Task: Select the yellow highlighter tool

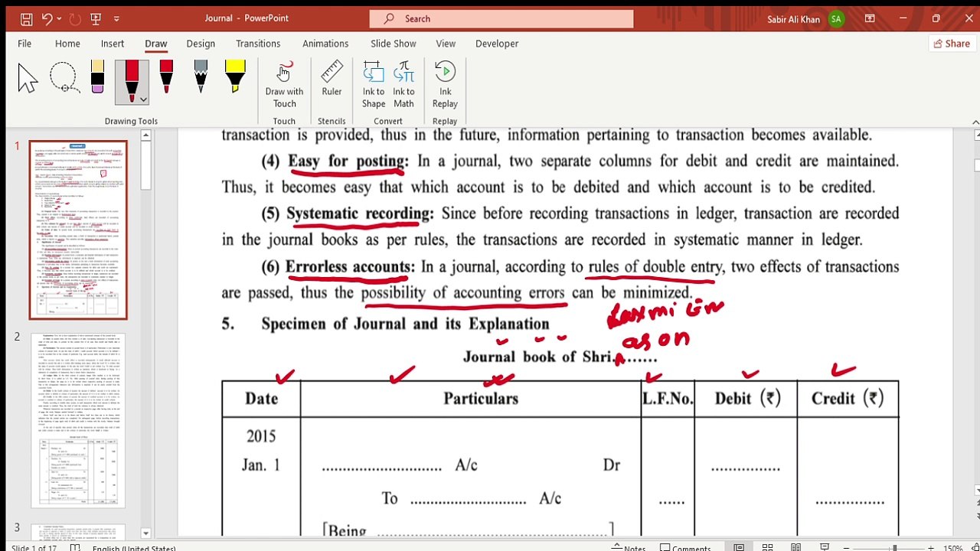Action: [235, 77]
